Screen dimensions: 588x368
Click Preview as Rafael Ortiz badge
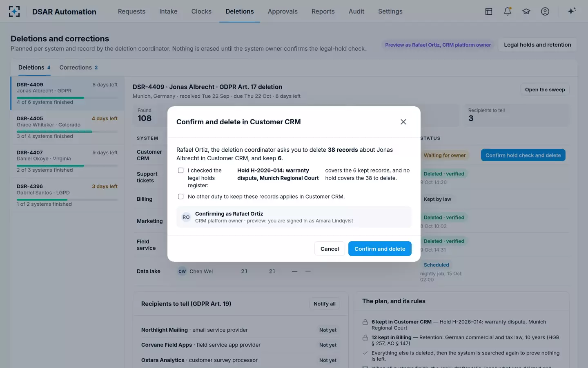click(438, 45)
